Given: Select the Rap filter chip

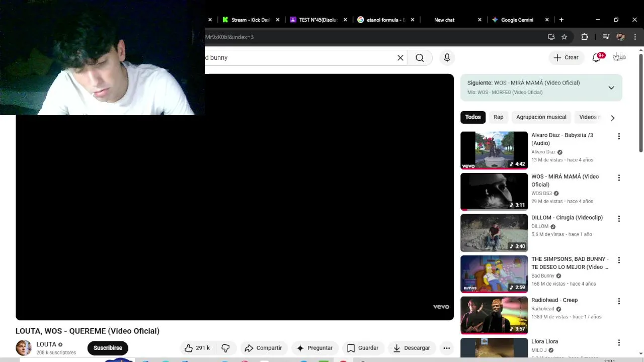Looking at the screenshot, I should (x=499, y=117).
